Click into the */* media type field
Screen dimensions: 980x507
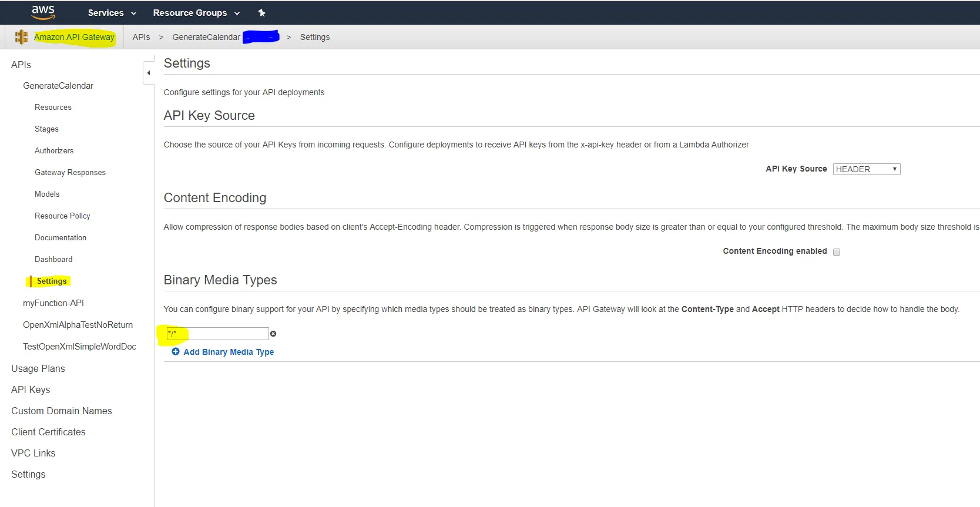tap(217, 334)
